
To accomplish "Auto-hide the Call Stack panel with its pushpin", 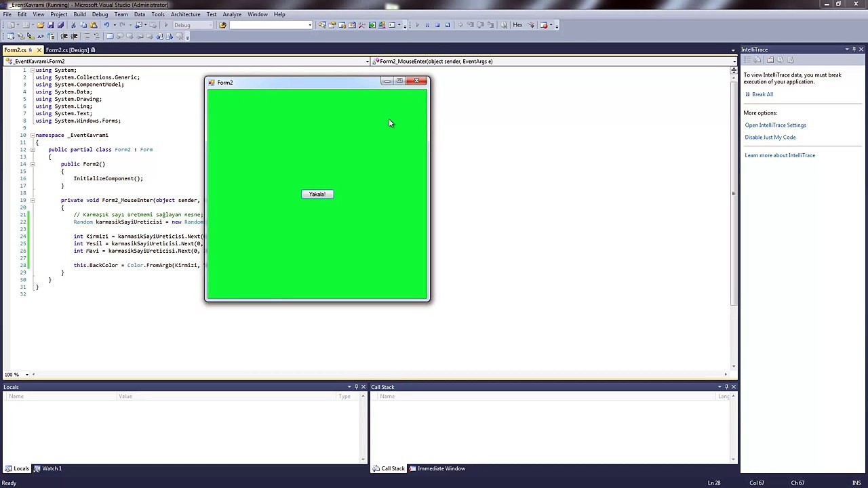I will 726,387.
